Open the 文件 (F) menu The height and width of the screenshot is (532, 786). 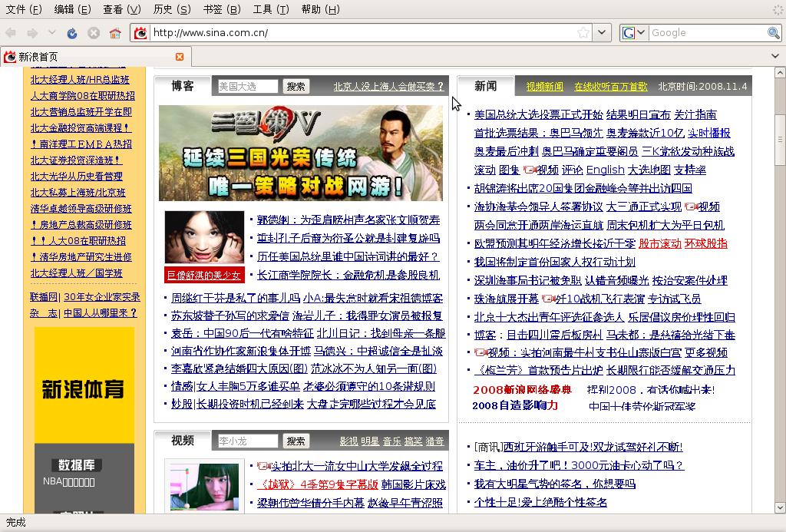tap(24, 9)
